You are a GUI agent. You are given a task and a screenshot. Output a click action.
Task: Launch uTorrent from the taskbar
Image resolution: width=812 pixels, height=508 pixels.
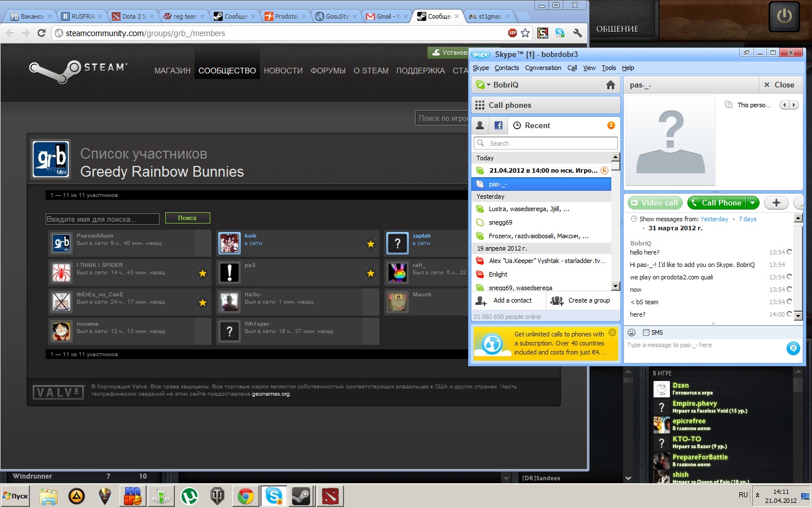[189, 496]
